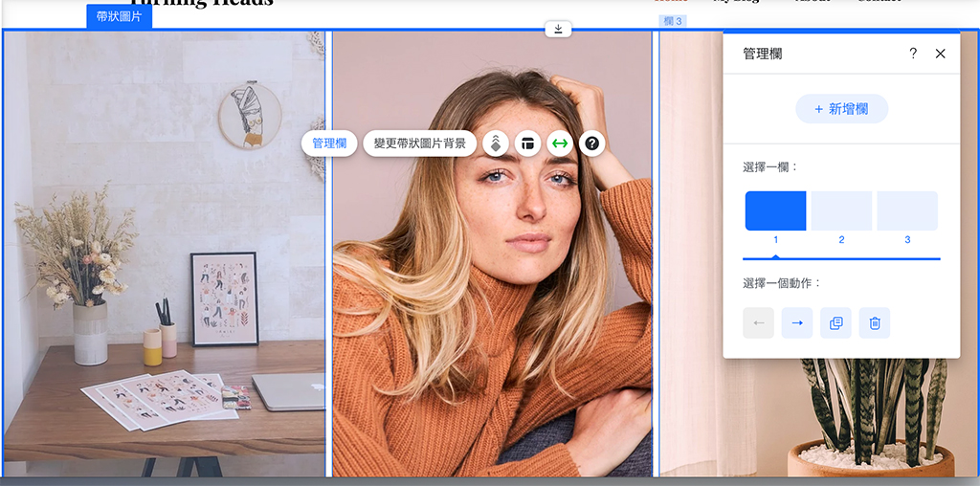Image resolution: width=980 pixels, height=486 pixels.
Task: Click the question mark in 管理欄 panel
Action: (913, 54)
